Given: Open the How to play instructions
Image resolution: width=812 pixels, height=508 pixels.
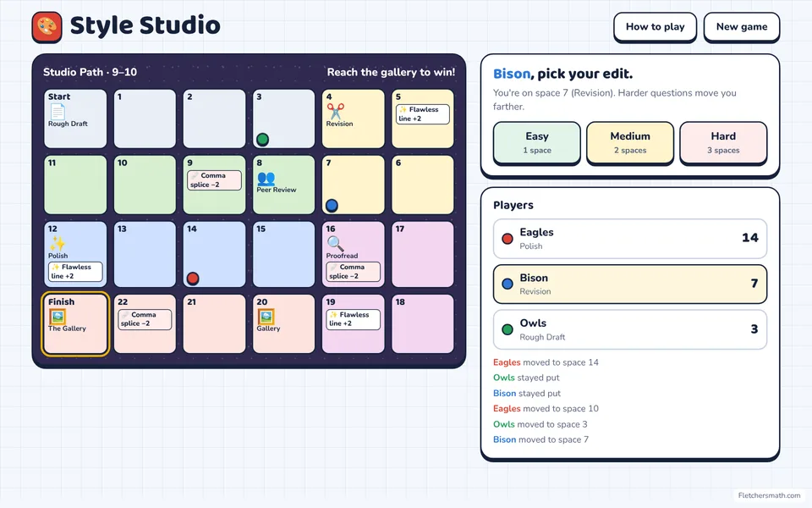Looking at the screenshot, I should (655, 27).
